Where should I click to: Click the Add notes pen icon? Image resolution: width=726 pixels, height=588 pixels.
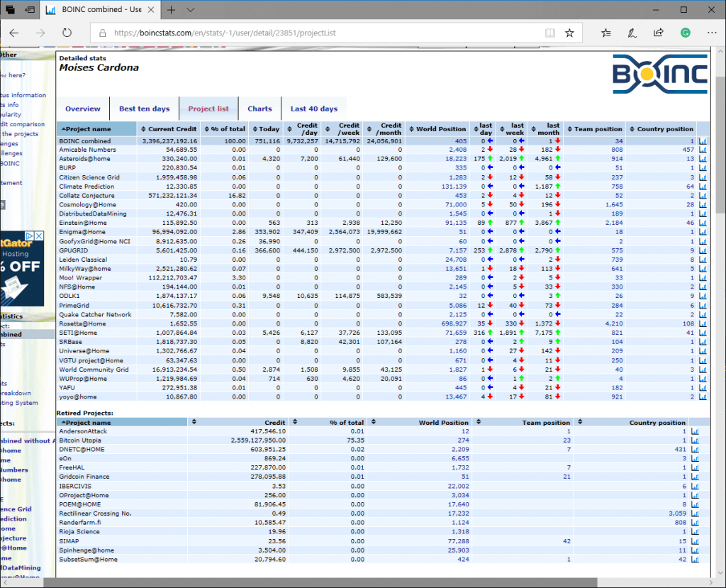point(632,33)
